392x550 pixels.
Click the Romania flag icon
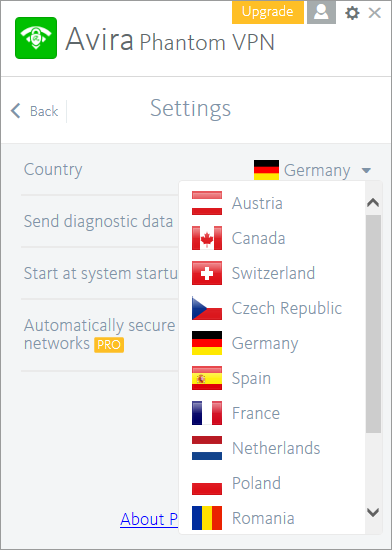point(207,518)
